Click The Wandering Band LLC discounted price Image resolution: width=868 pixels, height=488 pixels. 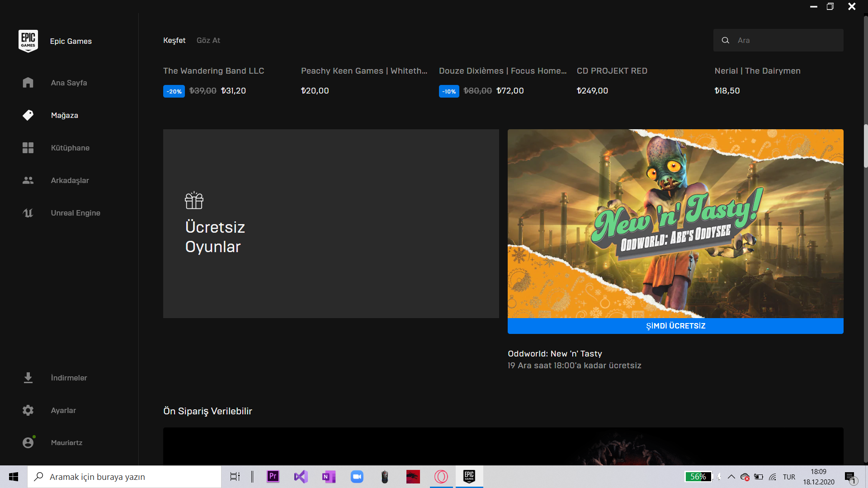click(233, 91)
